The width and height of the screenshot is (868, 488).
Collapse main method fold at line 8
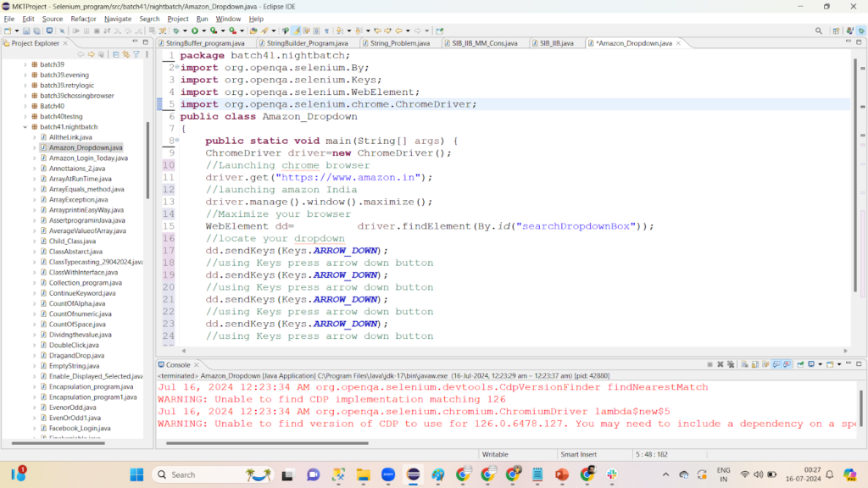click(x=176, y=140)
